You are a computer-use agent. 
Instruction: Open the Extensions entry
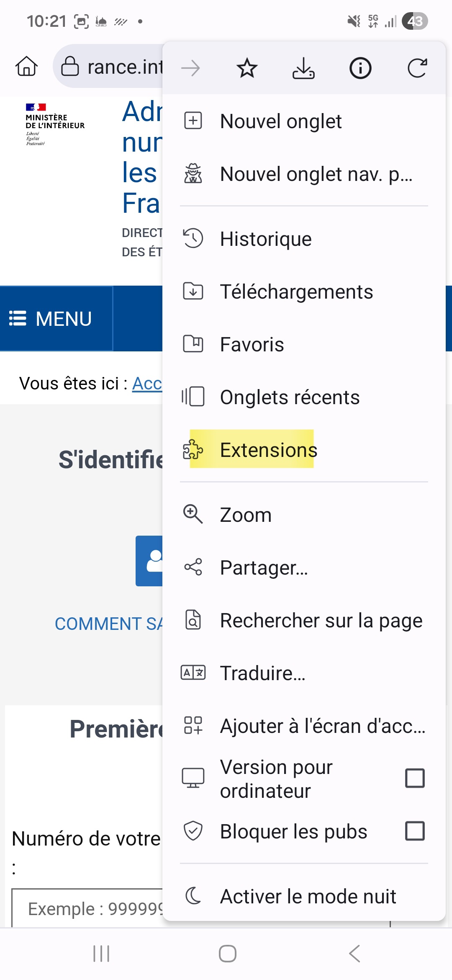pos(268,450)
